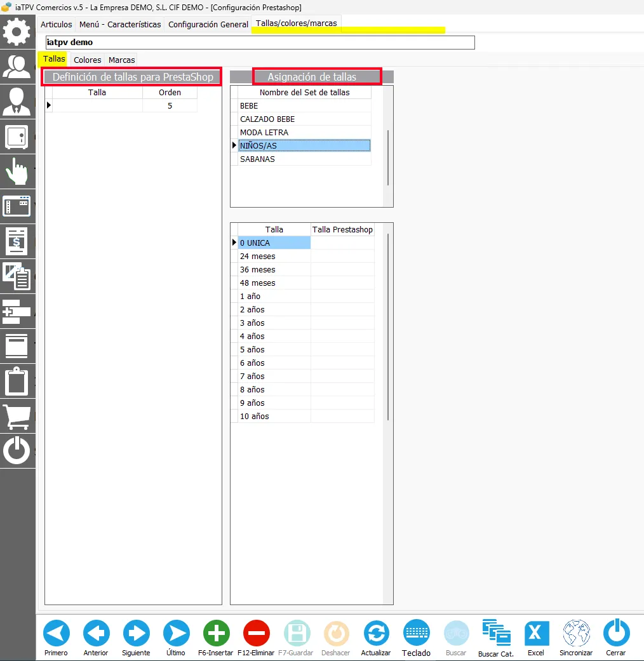
Task: Click the Nombre del Set de tallas header
Action: [x=304, y=92]
